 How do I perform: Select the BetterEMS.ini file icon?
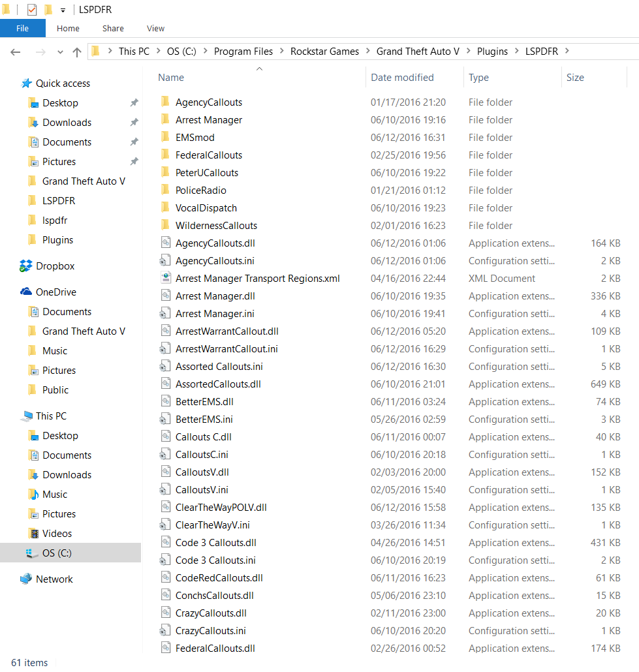pos(166,419)
